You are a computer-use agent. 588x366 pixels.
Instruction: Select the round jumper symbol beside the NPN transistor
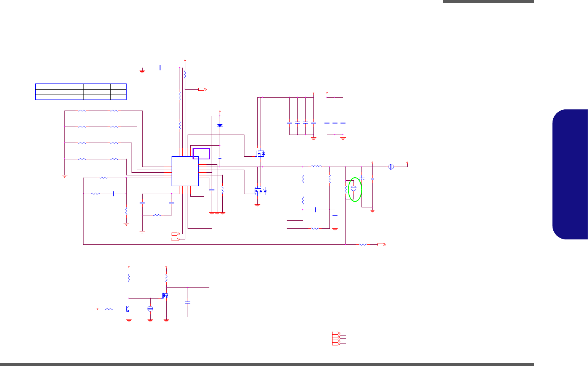pos(150,309)
